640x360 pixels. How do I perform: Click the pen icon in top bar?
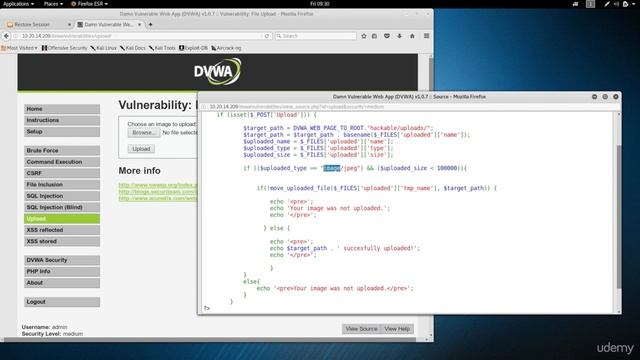607,4
